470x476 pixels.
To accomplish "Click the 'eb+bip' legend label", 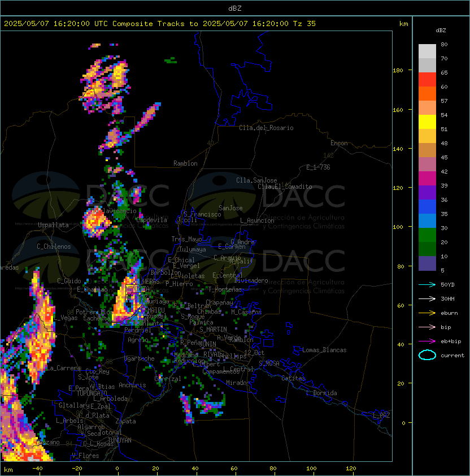I will [x=451, y=341].
